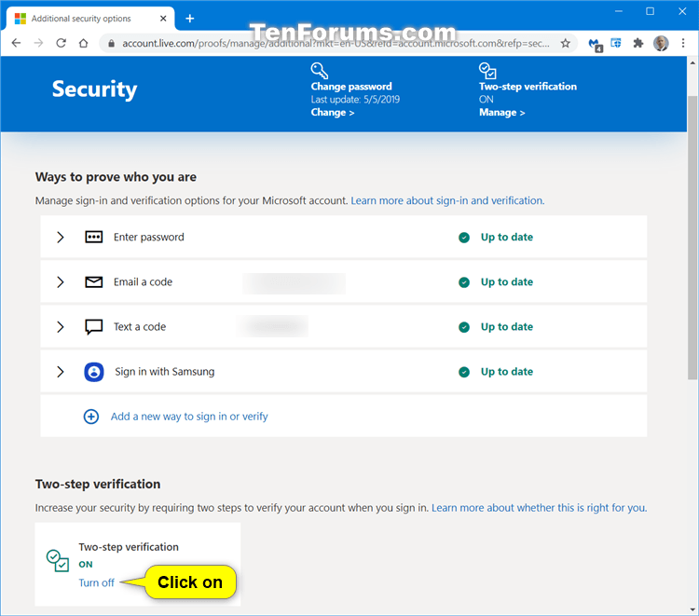Click the green check in Email a code row

pyautogui.click(x=464, y=282)
